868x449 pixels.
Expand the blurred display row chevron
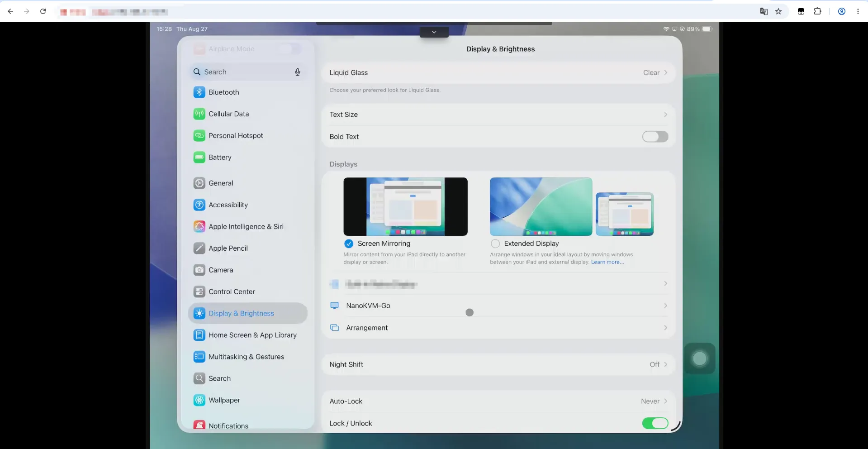666,284
